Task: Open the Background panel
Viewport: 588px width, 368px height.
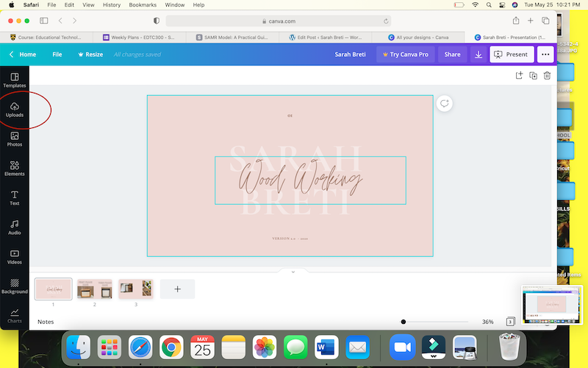Action: [x=14, y=286]
